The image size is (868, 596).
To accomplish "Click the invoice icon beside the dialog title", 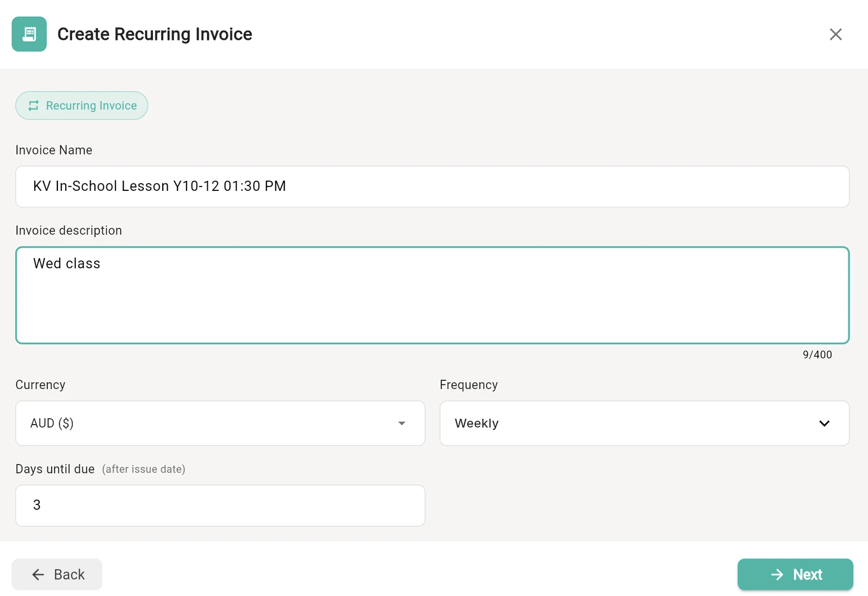I will pos(29,34).
